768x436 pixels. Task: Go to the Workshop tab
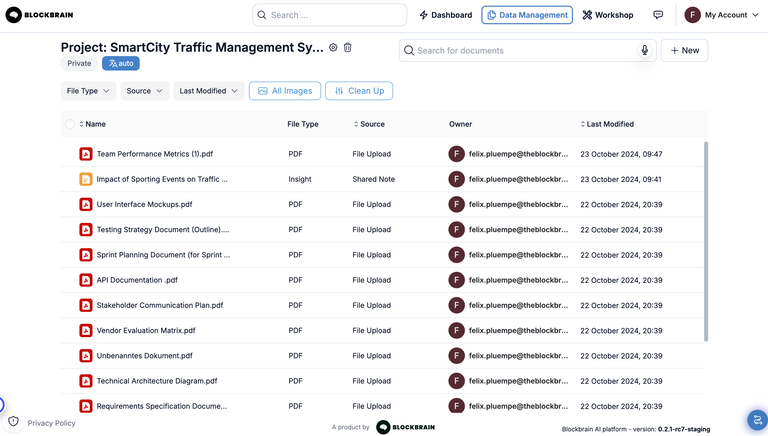click(x=607, y=15)
